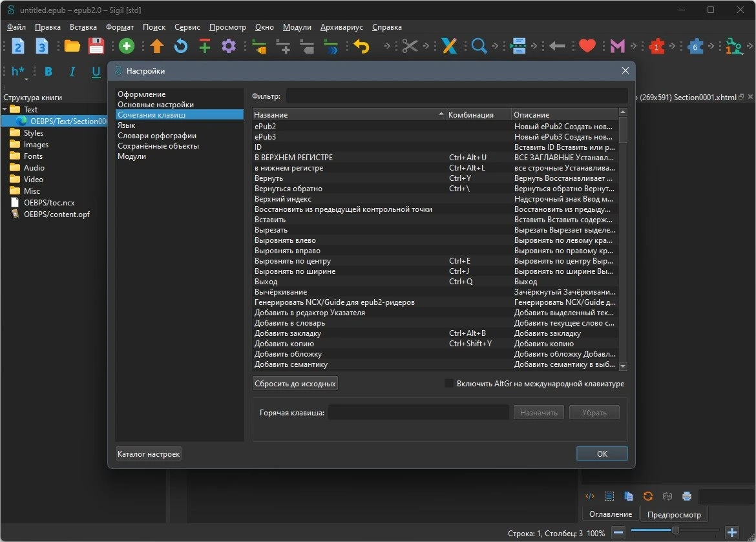The height and width of the screenshot is (542, 756).
Task: Expand toolbar overflow chevron after pink M icon
Action: (633, 47)
